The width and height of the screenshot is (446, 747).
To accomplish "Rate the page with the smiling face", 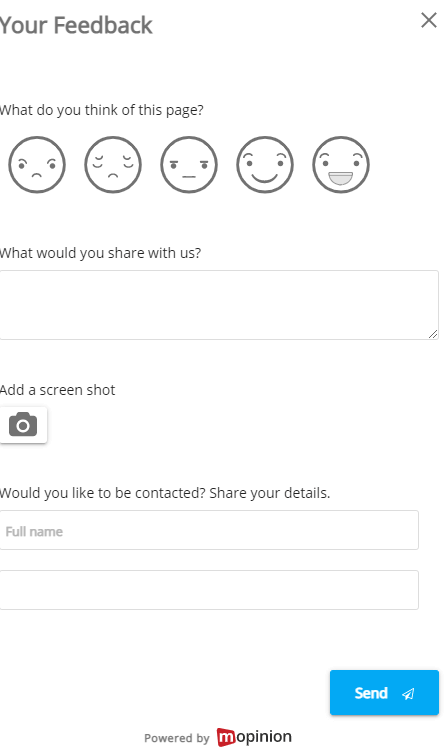I will (x=265, y=165).
